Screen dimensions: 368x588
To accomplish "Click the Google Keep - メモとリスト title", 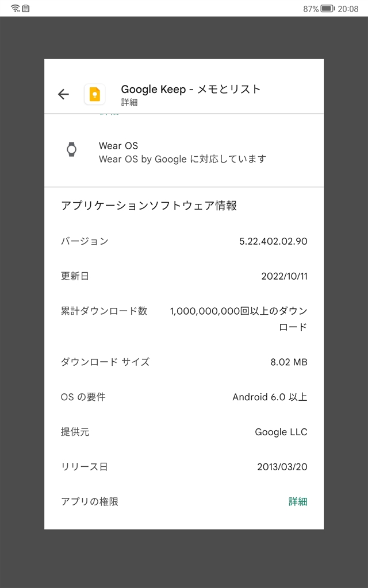I will pyautogui.click(x=191, y=89).
